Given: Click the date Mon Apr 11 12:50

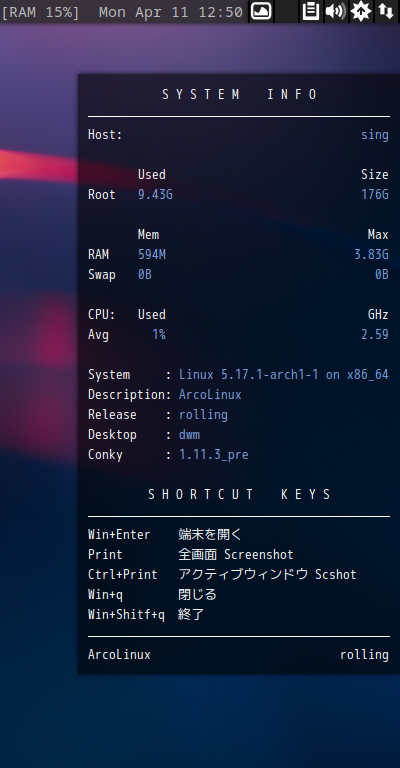Looking at the screenshot, I should tap(170, 12).
